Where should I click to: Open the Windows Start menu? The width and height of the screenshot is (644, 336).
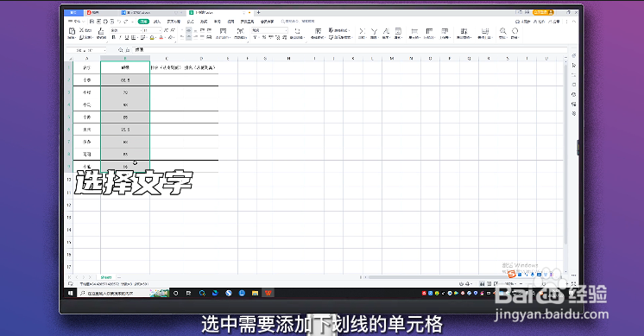70,294
